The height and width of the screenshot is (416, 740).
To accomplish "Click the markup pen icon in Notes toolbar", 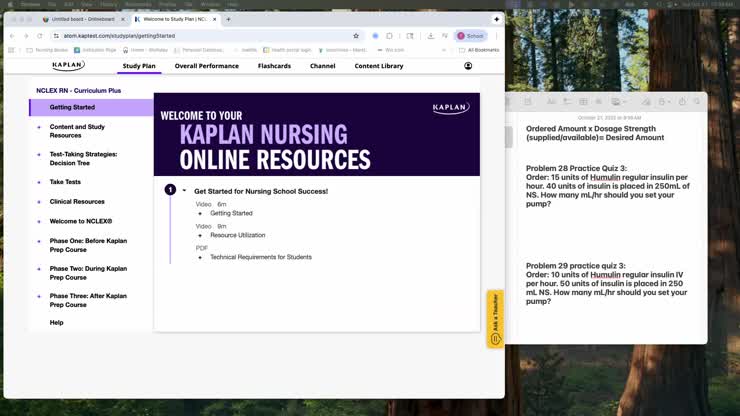I will click(646, 102).
